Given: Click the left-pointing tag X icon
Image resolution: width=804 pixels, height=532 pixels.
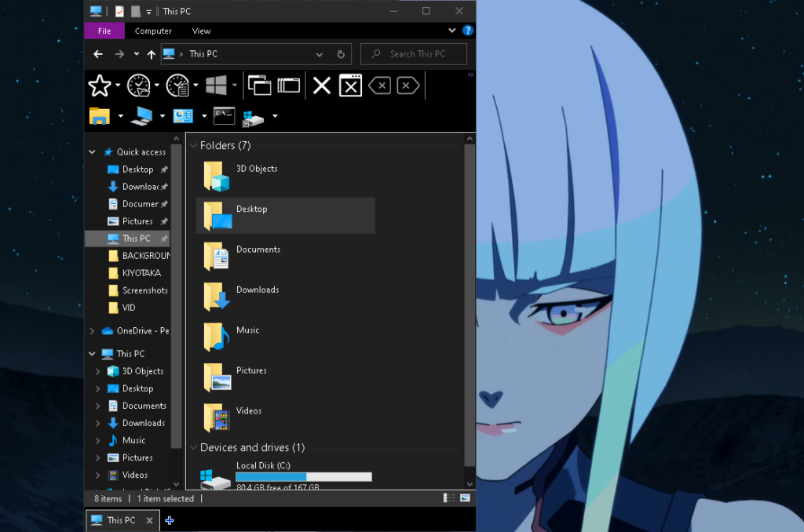Looking at the screenshot, I should click(379, 86).
